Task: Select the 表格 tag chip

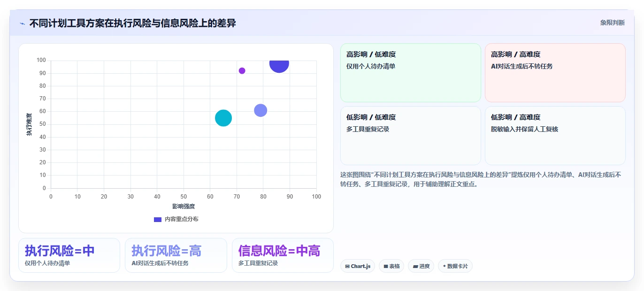Action: pyautogui.click(x=391, y=266)
